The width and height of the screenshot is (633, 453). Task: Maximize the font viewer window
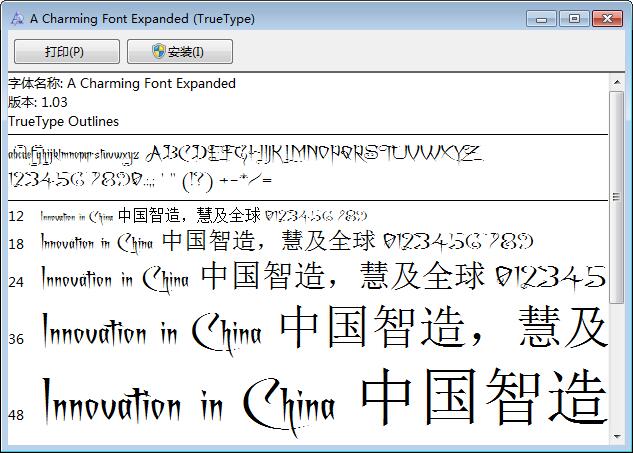pos(574,19)
